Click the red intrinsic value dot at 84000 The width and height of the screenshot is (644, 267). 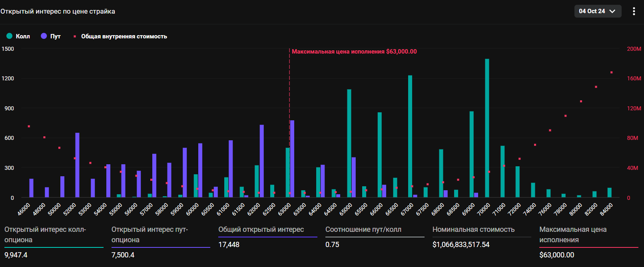[611, 72]
